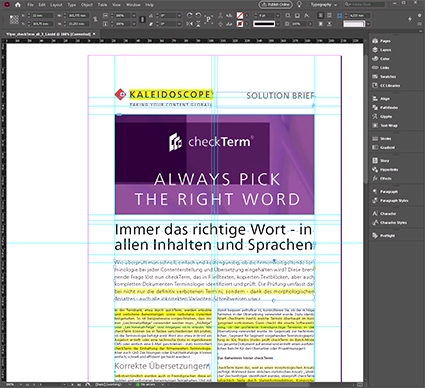Open the Preflight panel

pyautogui.click(x=384, y=236)
